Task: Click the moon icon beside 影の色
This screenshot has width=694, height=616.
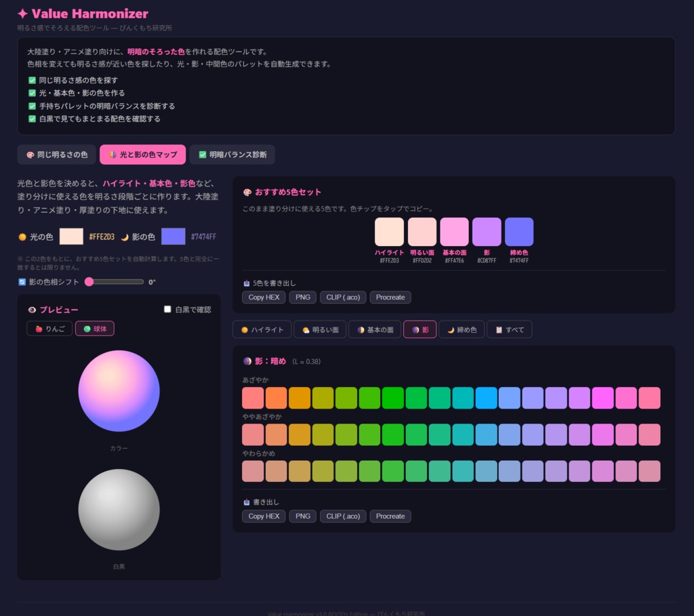Action: tap(125, 237)
